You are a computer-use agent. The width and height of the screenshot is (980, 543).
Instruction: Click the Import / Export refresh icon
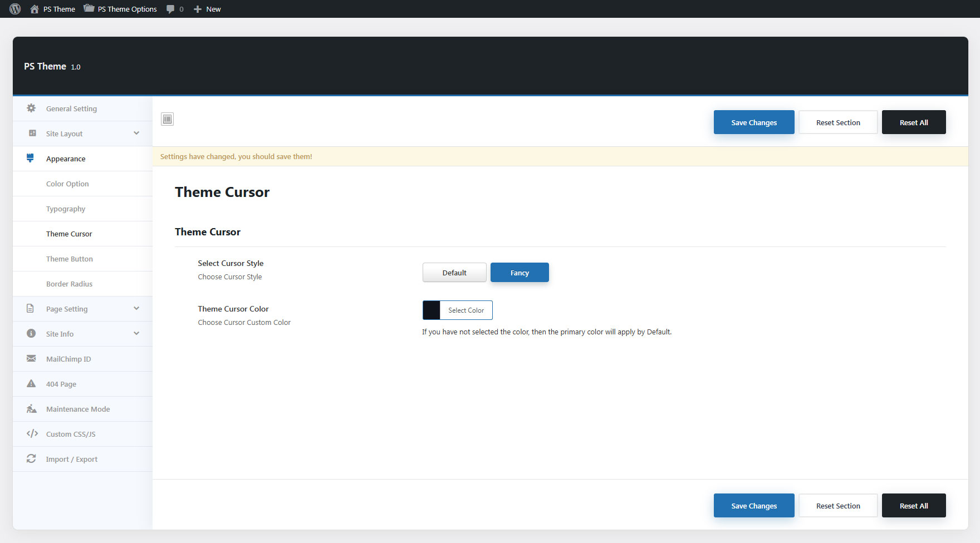click(31, 459)
